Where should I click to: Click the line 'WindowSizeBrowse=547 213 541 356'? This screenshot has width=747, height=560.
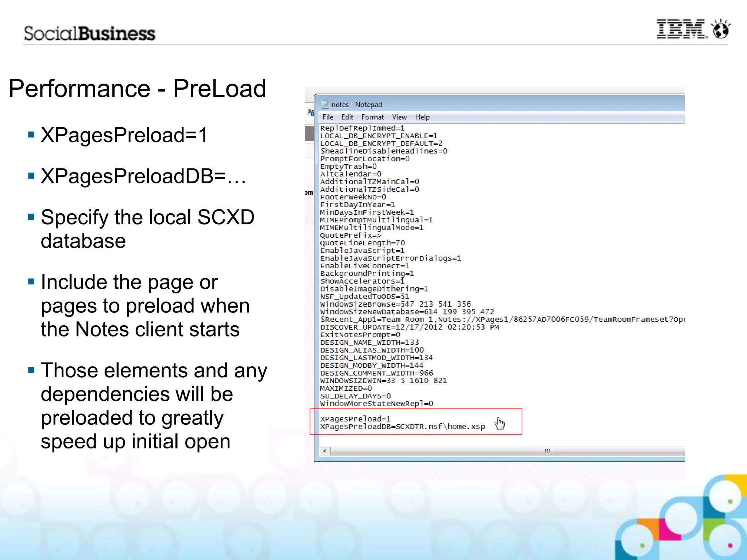(395, 304)
